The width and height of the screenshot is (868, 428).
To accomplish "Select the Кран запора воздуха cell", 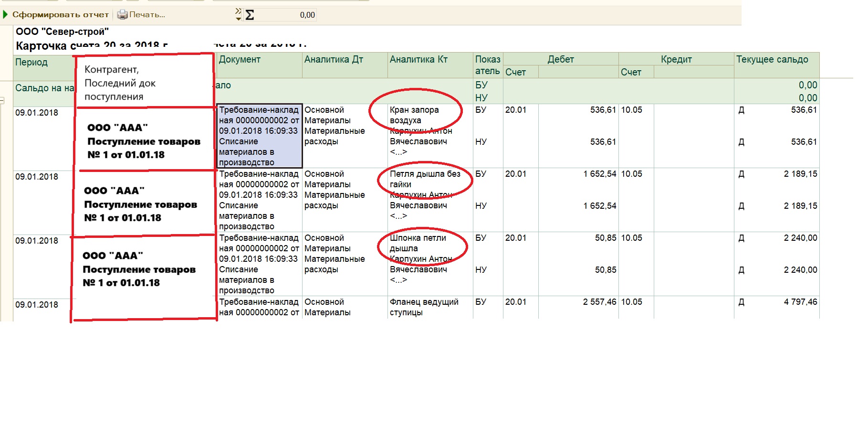I will pos(414,115).
